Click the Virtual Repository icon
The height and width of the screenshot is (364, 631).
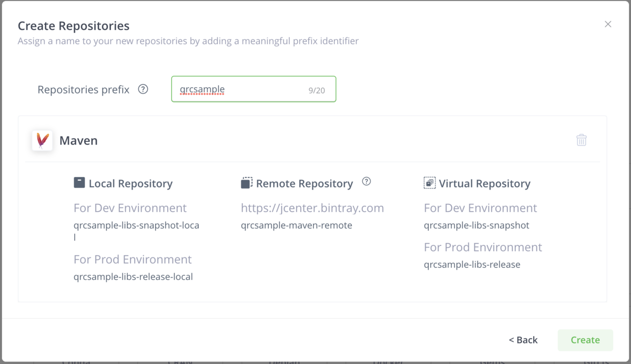[430, 183]
